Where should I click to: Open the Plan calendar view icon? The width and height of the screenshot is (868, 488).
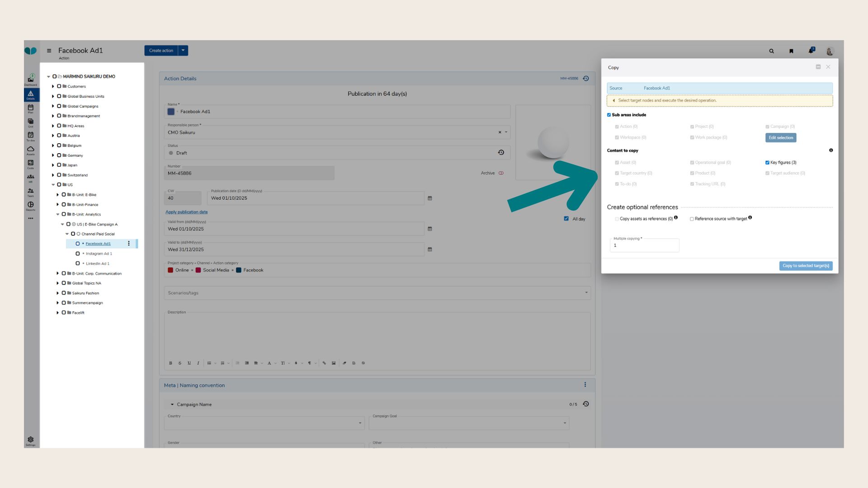pos(31,108)
